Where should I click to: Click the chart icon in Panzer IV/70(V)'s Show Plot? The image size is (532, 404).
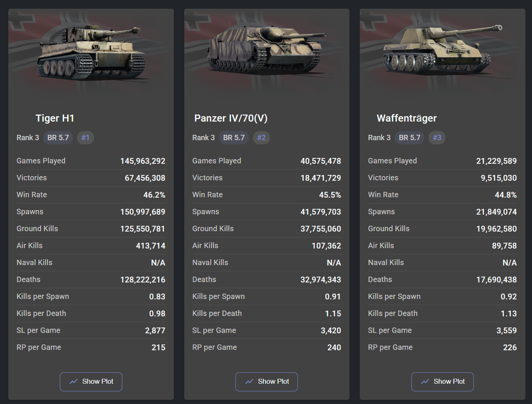[249, 382]
